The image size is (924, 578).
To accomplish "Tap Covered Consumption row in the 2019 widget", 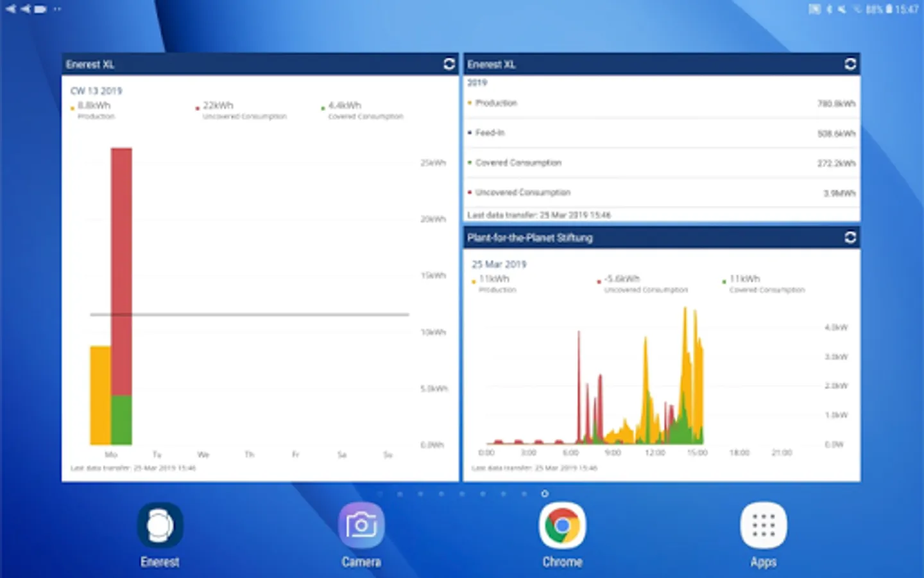I will pyautogui.click(x=662, y=162).
